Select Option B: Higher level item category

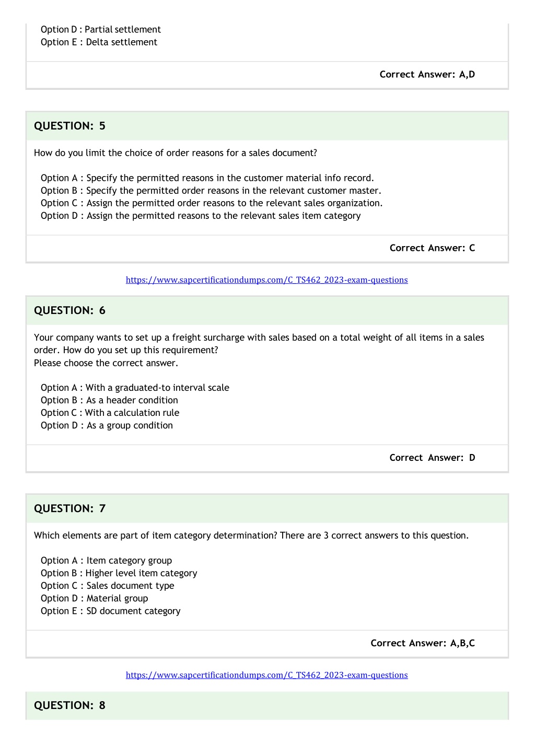pyautogui.click(x=119, y=573)
